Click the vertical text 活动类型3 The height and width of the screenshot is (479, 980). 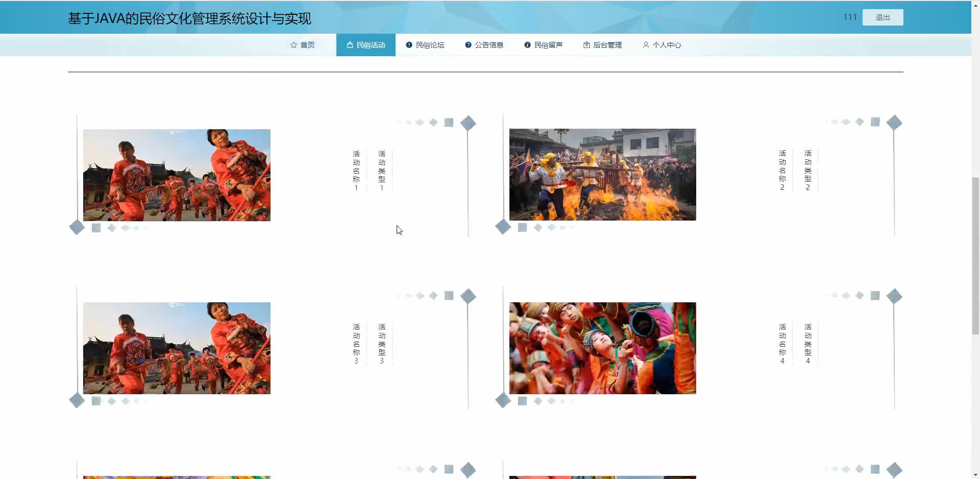382,344
